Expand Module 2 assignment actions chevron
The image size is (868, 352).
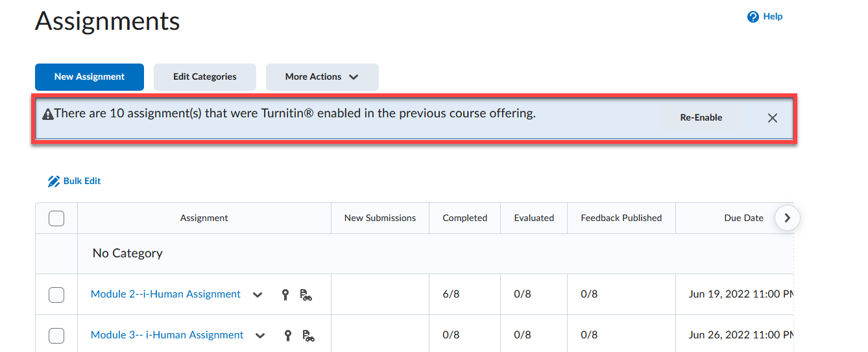click(x=258, y=295)
